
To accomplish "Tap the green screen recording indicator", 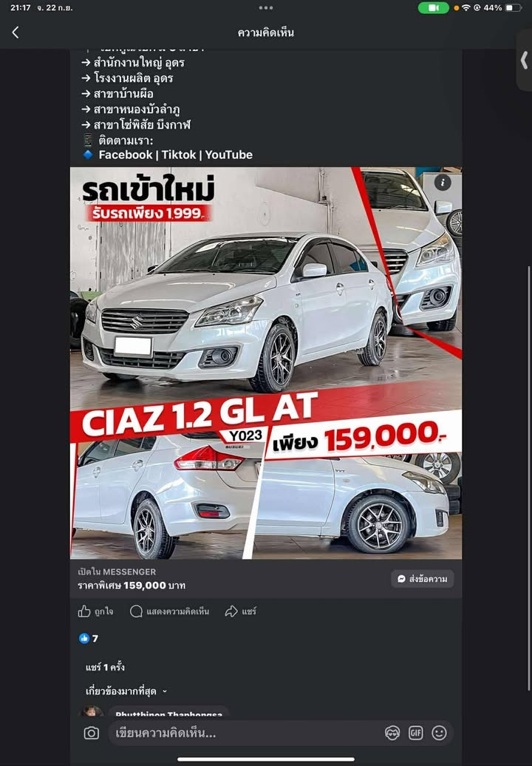I will coord(434,8).
